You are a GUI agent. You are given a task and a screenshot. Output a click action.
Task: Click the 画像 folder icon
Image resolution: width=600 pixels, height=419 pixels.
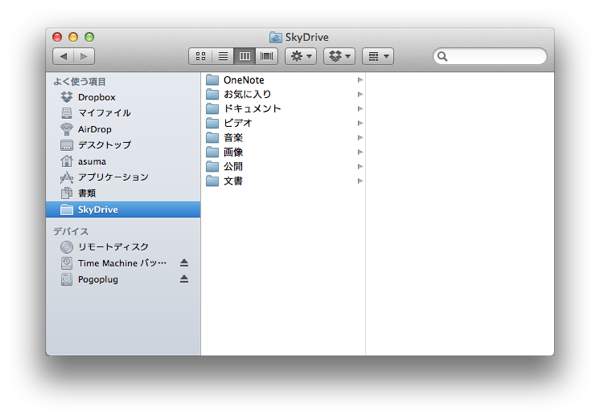click(x=212, y=152)
